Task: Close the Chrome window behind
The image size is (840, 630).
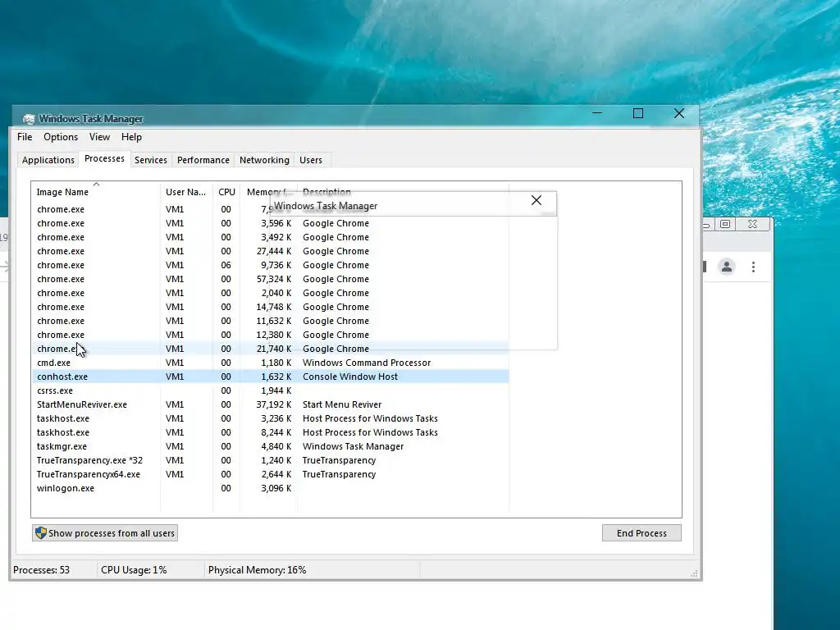Action: [753, 224]
